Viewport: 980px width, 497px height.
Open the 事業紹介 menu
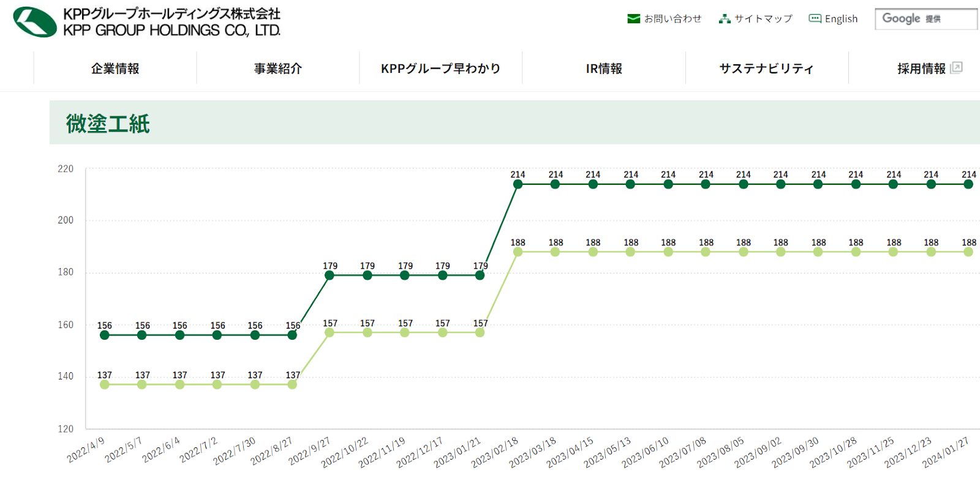tap(278, 69)
